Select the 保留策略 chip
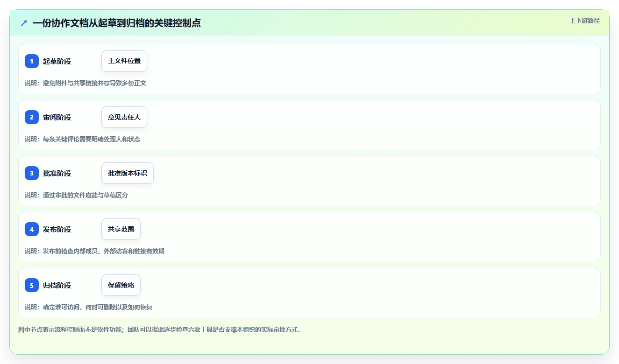 tap(121, 285)
